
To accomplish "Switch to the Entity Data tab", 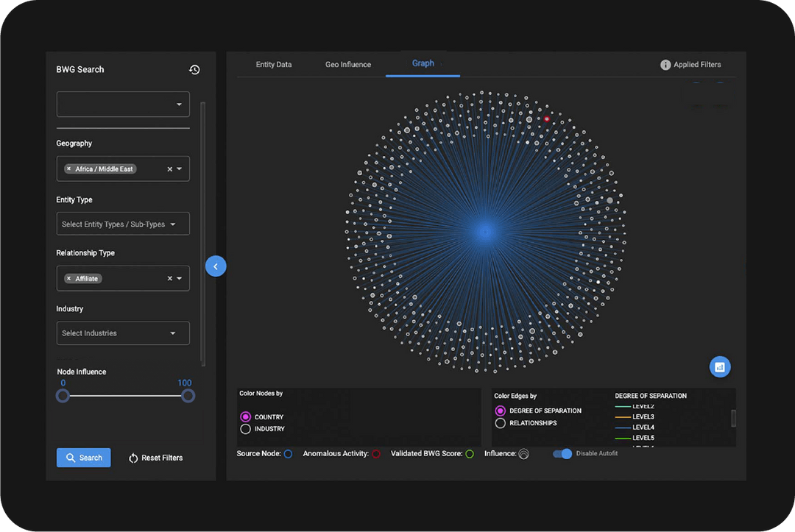I will [x=273, y=64].
